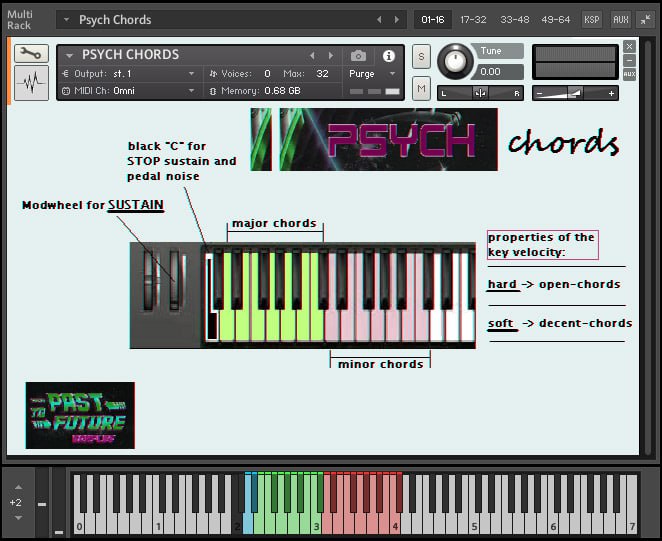The height and width of the screenshot is (541, 662).
Task: Expand the PSYCH CHORDS instrument menu arrow
Action: coord(69,55)
